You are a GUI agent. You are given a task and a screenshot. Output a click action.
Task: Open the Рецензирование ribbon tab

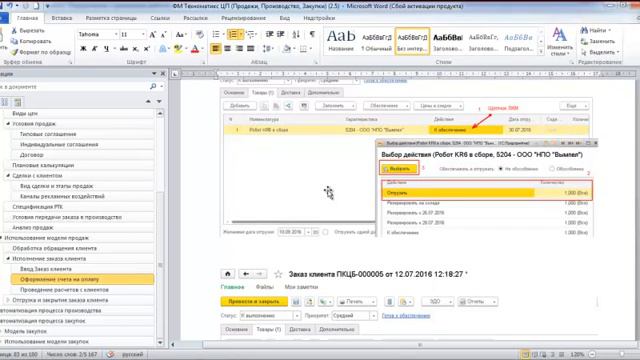pyautogui.click(x=243, y=18)
